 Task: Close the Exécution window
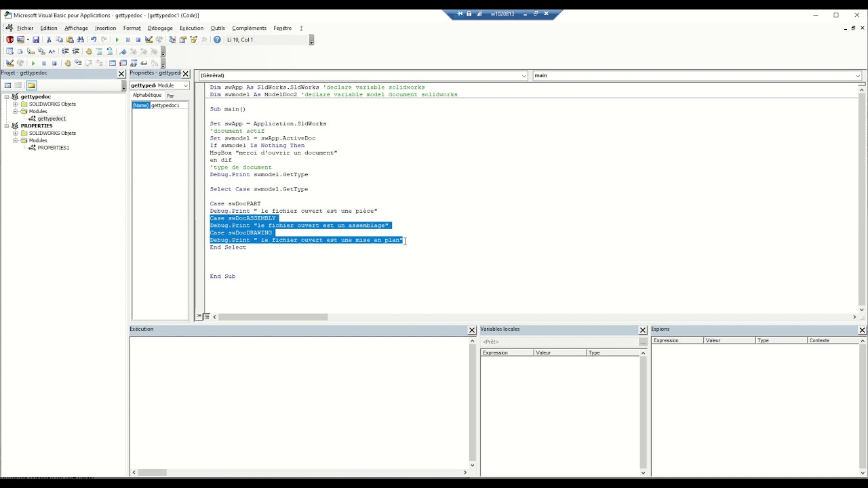click(472, 330)
